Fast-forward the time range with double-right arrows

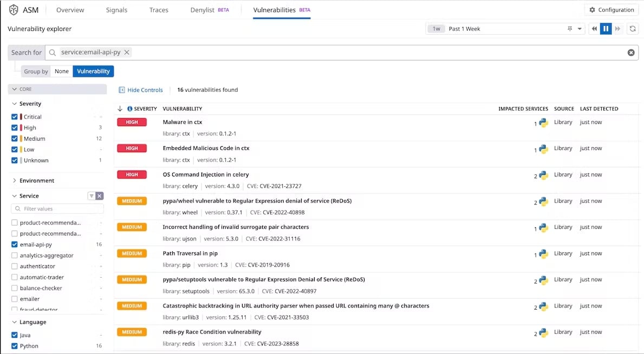617,29
